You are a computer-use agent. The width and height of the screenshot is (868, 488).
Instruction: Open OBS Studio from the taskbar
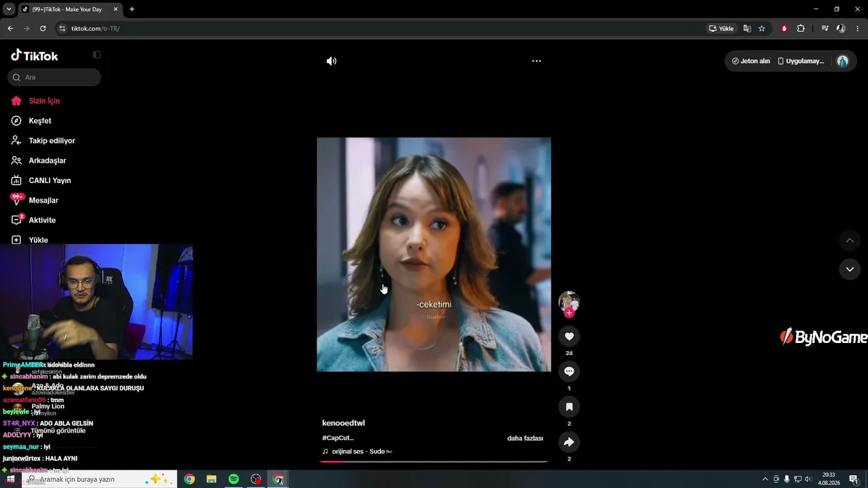coord(256,479)
